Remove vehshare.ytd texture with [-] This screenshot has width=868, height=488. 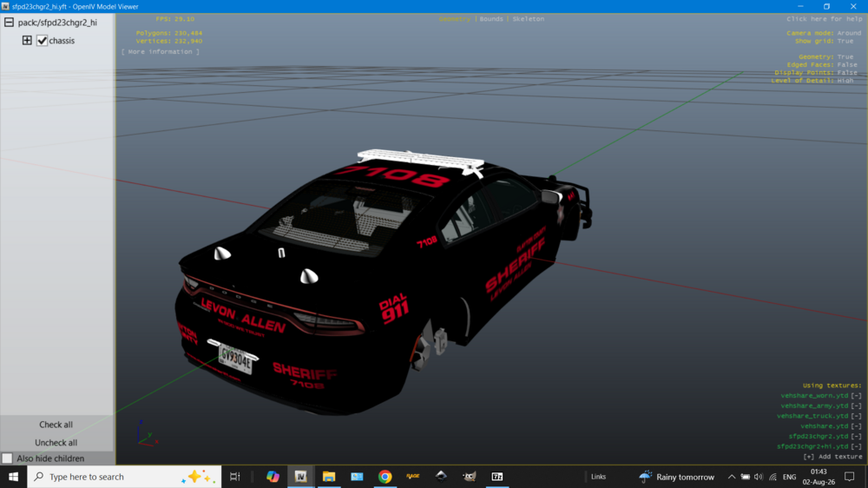click(857, 426)
